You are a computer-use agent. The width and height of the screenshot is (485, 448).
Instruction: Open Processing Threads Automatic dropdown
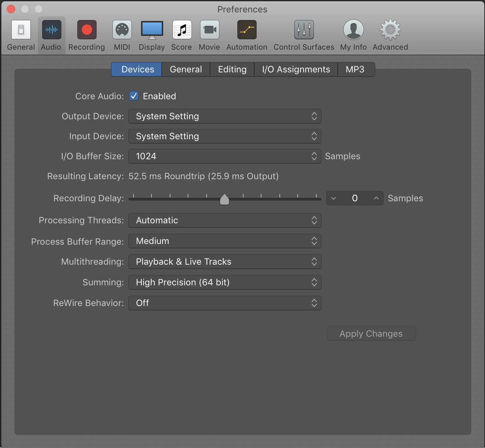coord(225,220)
